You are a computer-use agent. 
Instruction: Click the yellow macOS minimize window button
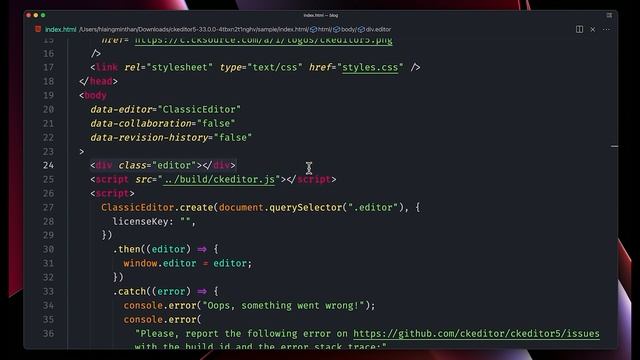click(x=36, y=15)
